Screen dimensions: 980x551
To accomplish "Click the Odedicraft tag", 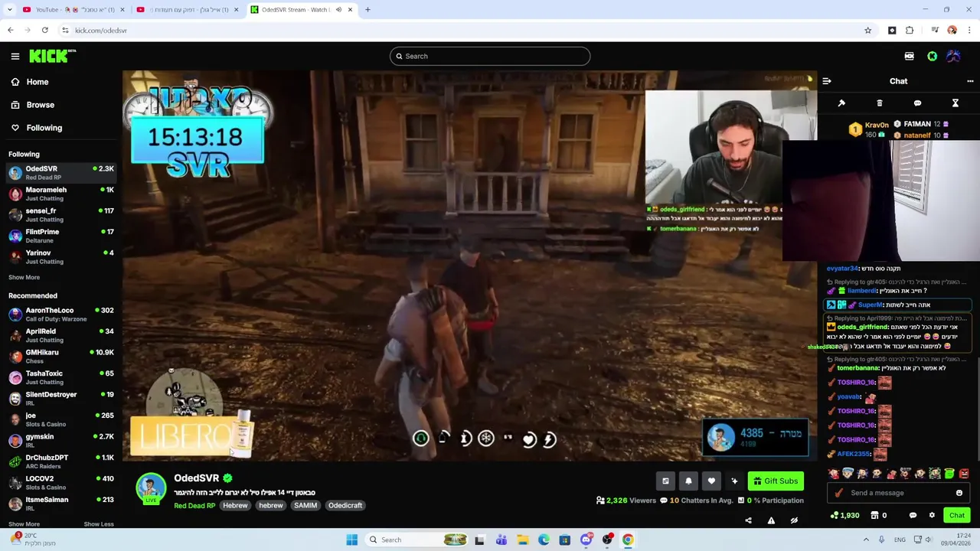I will pyautogui.click(x=345, y=505).
